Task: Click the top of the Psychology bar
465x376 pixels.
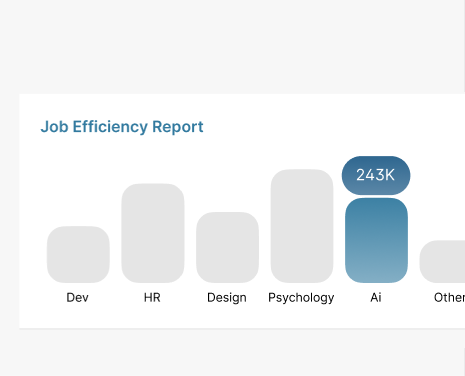Action: (x=302, y=173)
